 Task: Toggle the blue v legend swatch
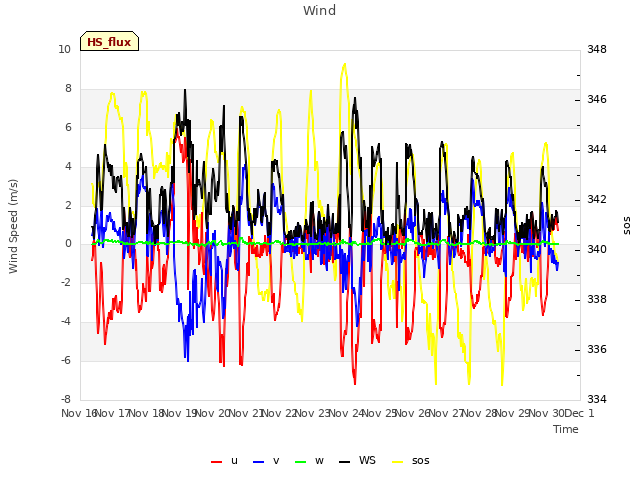pyautogui.click(x=258, y=462)
